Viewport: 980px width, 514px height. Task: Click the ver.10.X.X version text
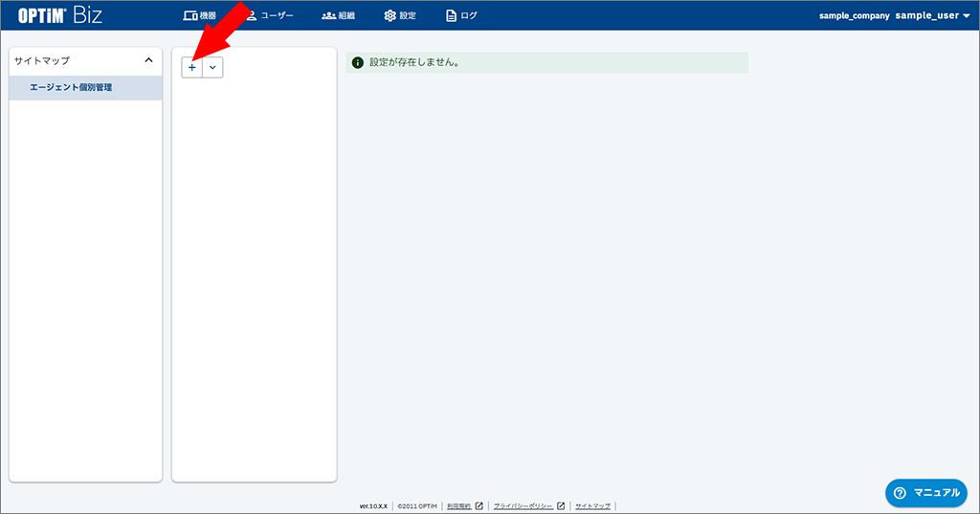373,506
